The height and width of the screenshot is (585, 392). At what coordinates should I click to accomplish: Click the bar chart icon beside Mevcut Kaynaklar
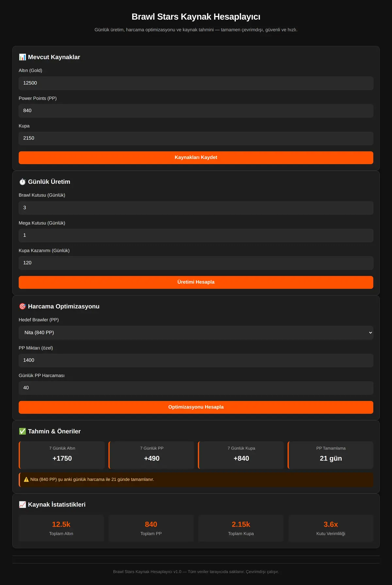click(x=22, y=57)
